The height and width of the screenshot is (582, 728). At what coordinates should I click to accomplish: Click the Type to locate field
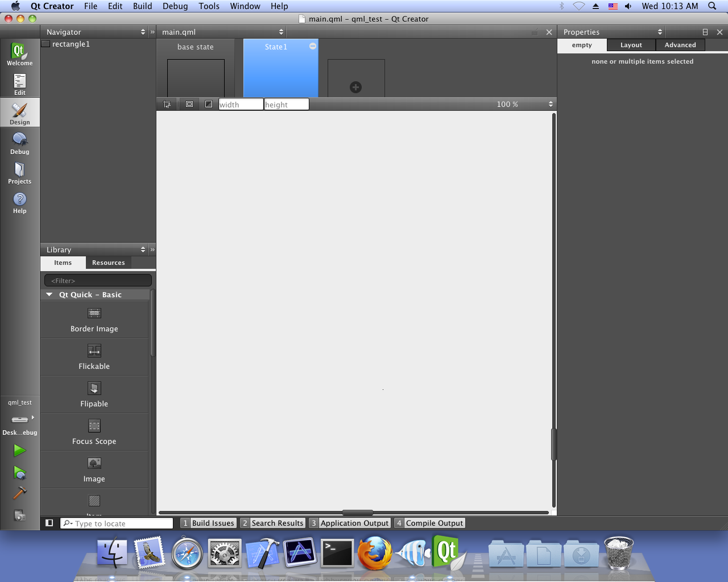coord(117,523)
